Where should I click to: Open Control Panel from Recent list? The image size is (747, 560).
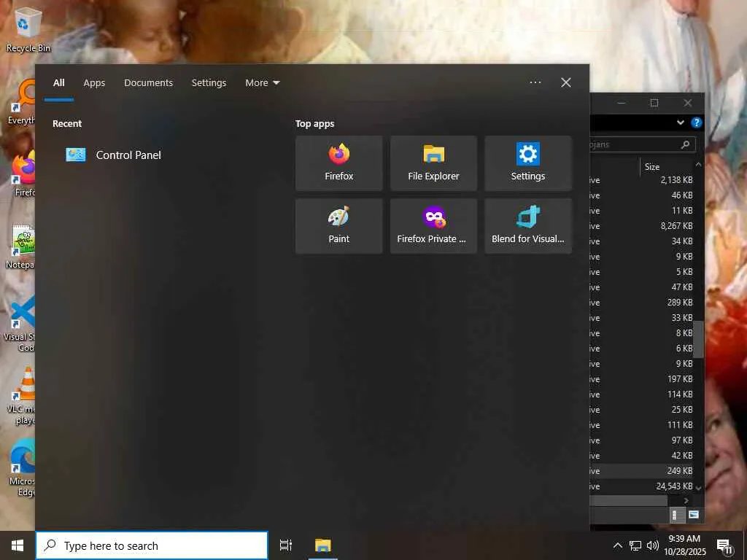[113, 155]
